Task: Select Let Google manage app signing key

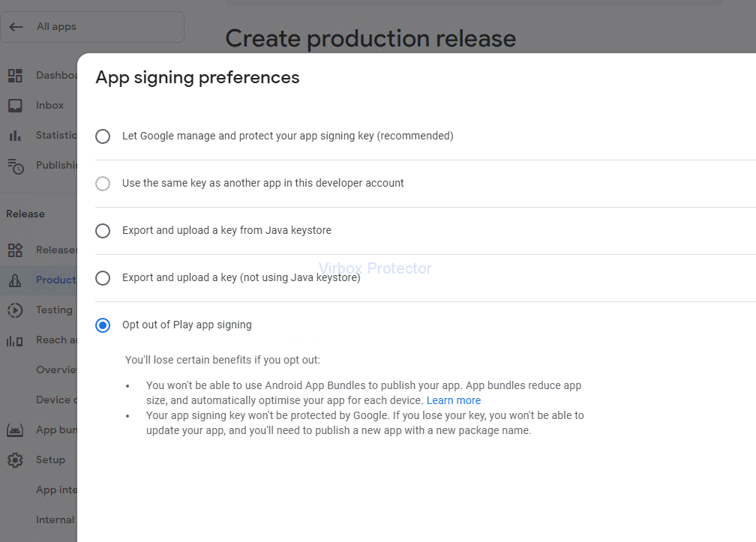Action: 103,136
